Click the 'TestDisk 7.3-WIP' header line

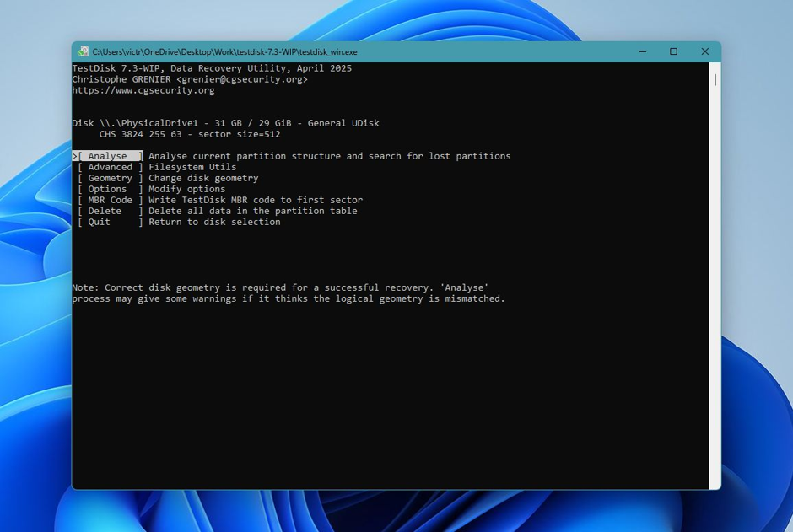212,68
